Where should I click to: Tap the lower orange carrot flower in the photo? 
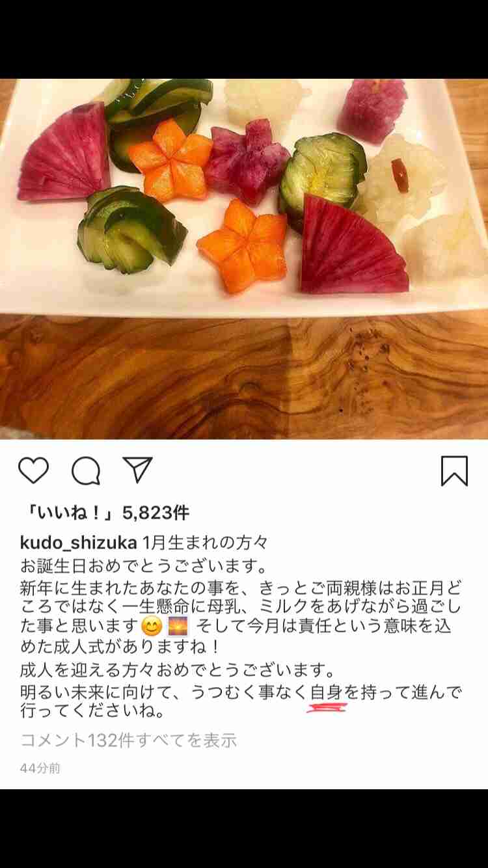point(243,245)
